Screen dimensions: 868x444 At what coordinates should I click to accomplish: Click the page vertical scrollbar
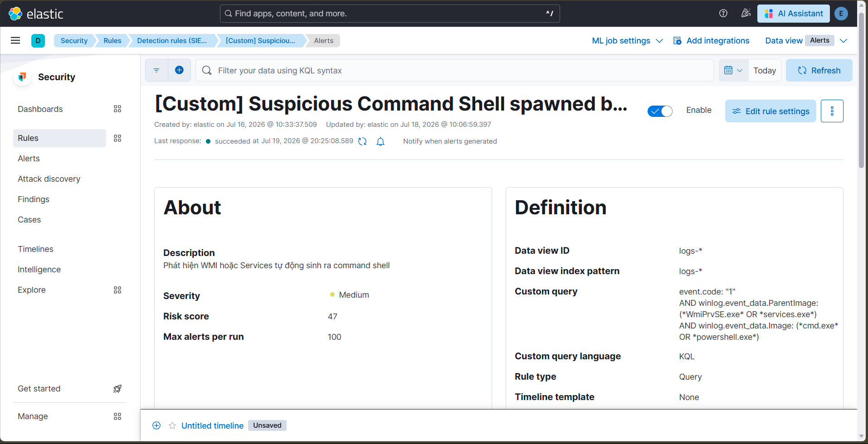[x=862, y=91]
